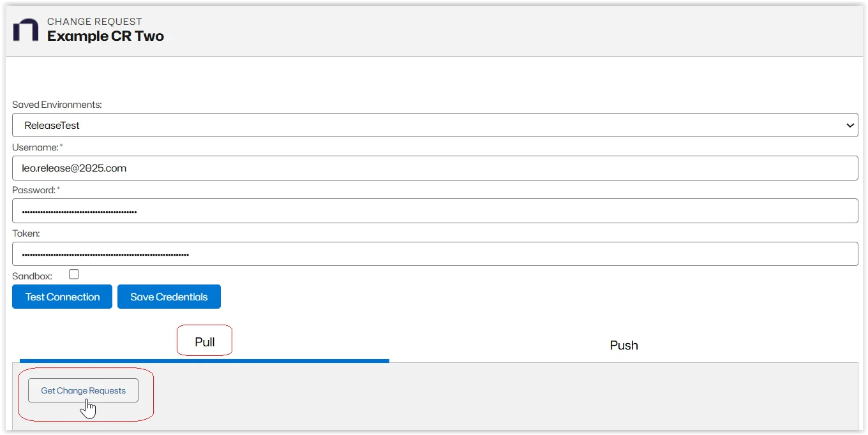Click the Saved Environments label
The width and height of the screenshot is (868, 435).
coord(57,105)
